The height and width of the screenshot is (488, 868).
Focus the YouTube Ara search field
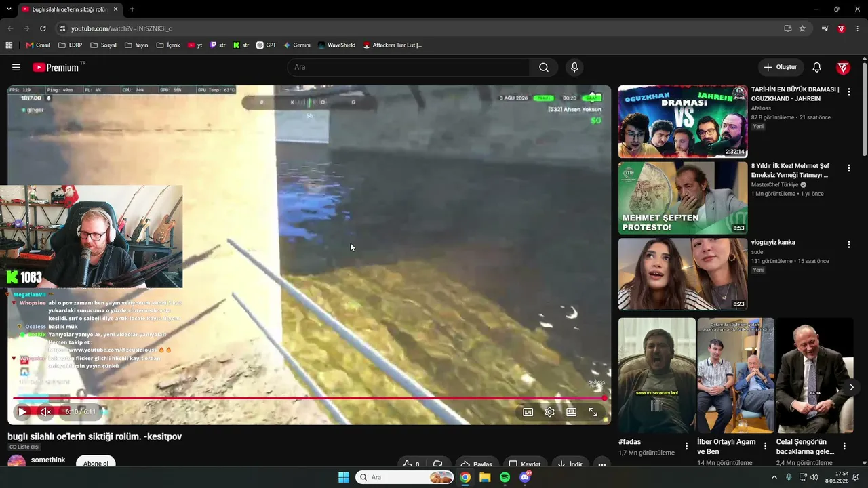click(x=408, y=68)
